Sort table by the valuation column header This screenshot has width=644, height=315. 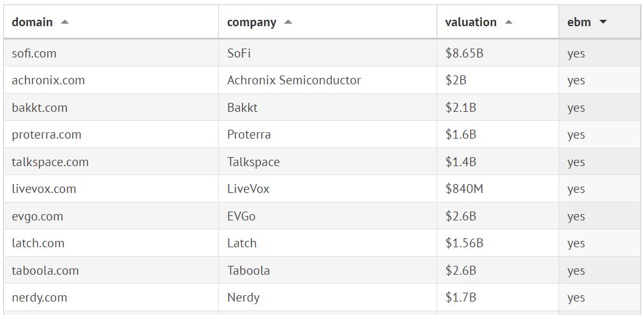pos(470,22)
